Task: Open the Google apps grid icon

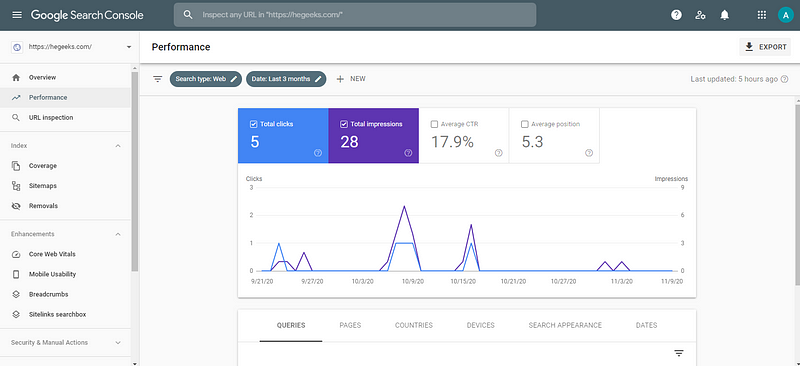Action: click(x=762, y=15)
